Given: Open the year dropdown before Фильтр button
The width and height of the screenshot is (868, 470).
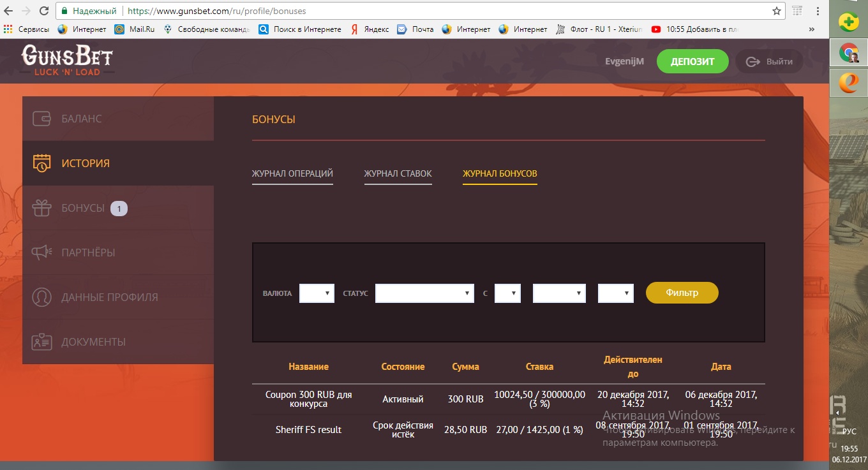Looking at the screenshot, I should tap(615, 293).
